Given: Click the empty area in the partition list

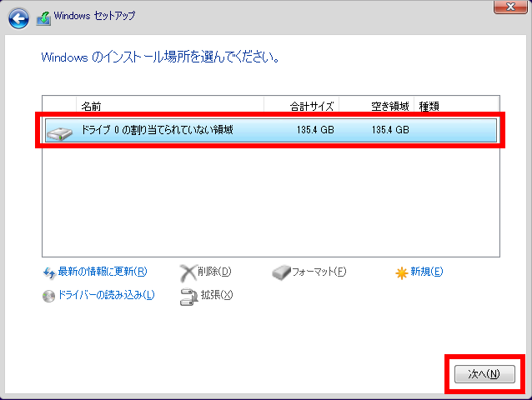Looking at the screenshot, I should coord(271,200).
